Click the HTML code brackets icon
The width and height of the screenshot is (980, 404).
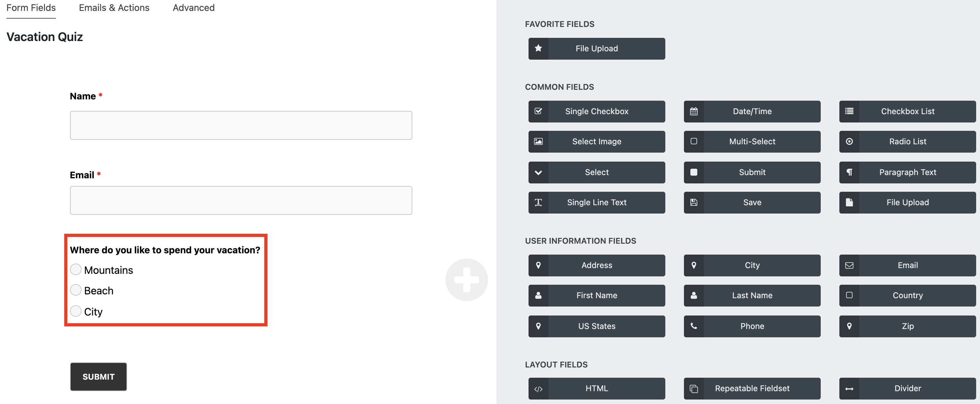(x=538, y=388)
